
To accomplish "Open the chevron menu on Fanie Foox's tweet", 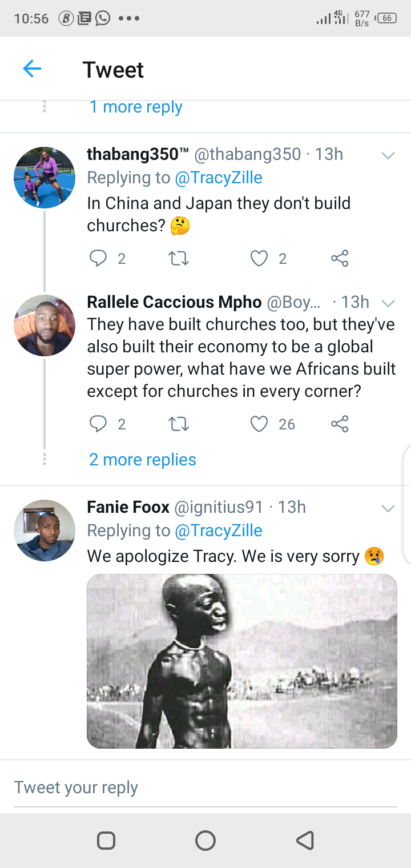I will [x=388, y=508].
